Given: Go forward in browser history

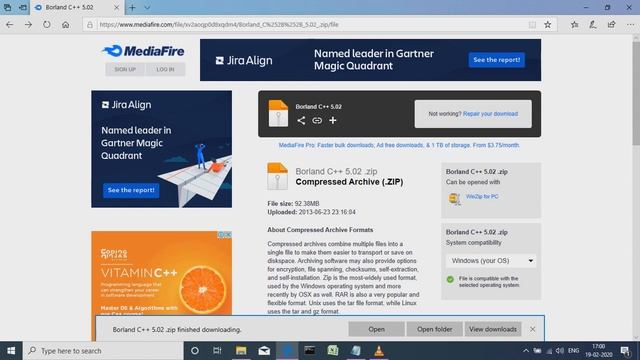Looking at the screenshot, I should click(x=28, y=24).
